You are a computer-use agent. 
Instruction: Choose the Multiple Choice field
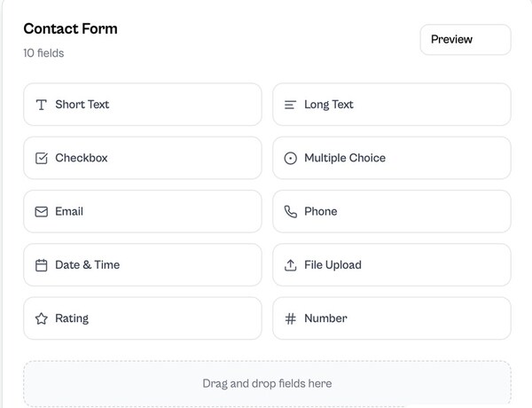tap(391, 158)
